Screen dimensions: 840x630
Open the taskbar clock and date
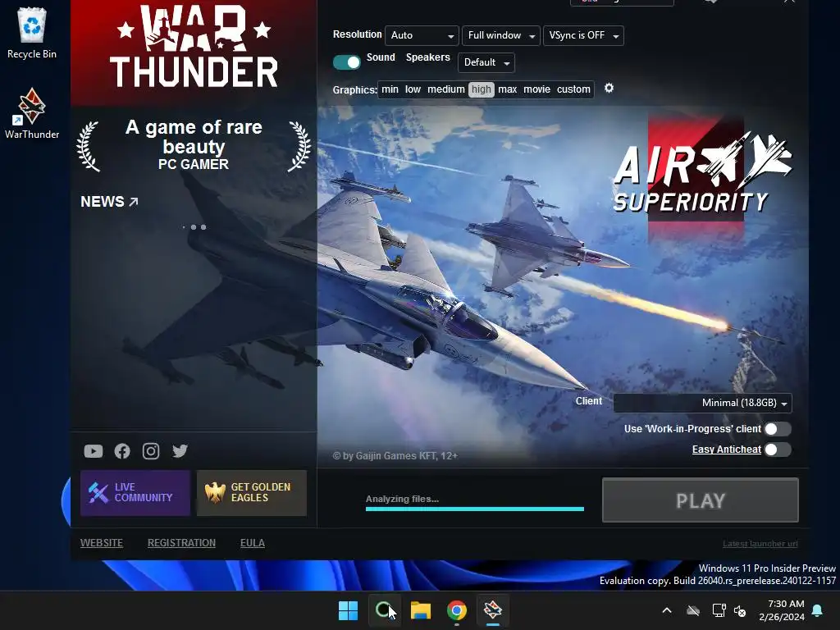pos(782,610)
